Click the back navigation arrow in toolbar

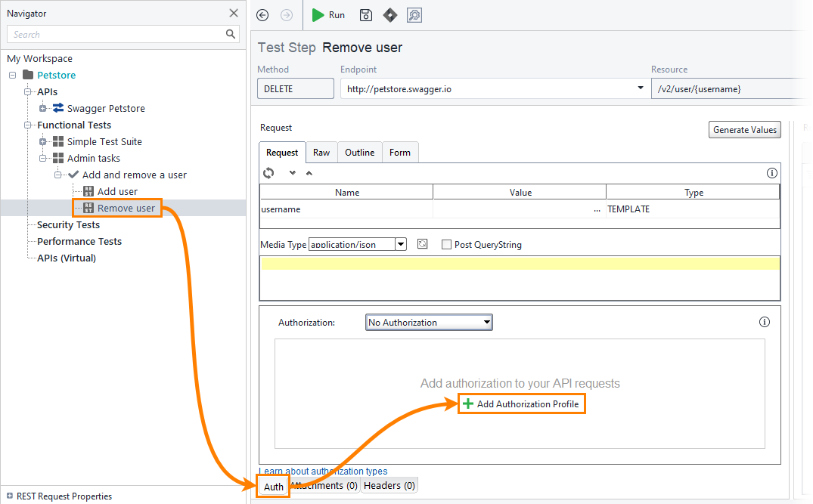tap(263, 15)
